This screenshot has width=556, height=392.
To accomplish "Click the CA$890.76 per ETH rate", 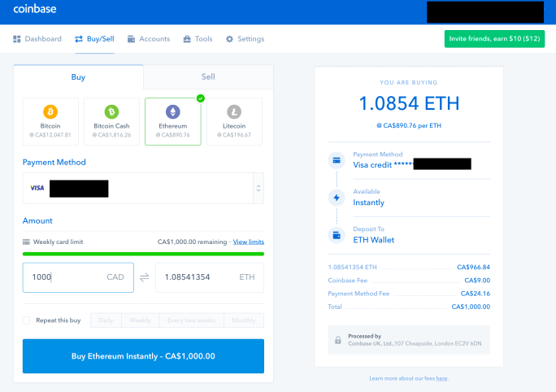I will [x=409, y=125].
